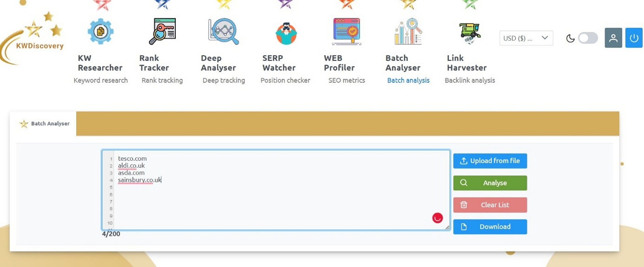Go to Deep Analyser menu title
The width and height of the screenshot is (644, 267).
[218, 63]
